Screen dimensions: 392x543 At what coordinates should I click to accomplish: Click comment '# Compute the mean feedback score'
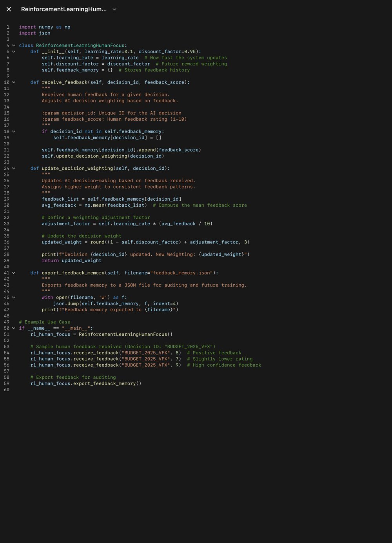tap(200, 205)
